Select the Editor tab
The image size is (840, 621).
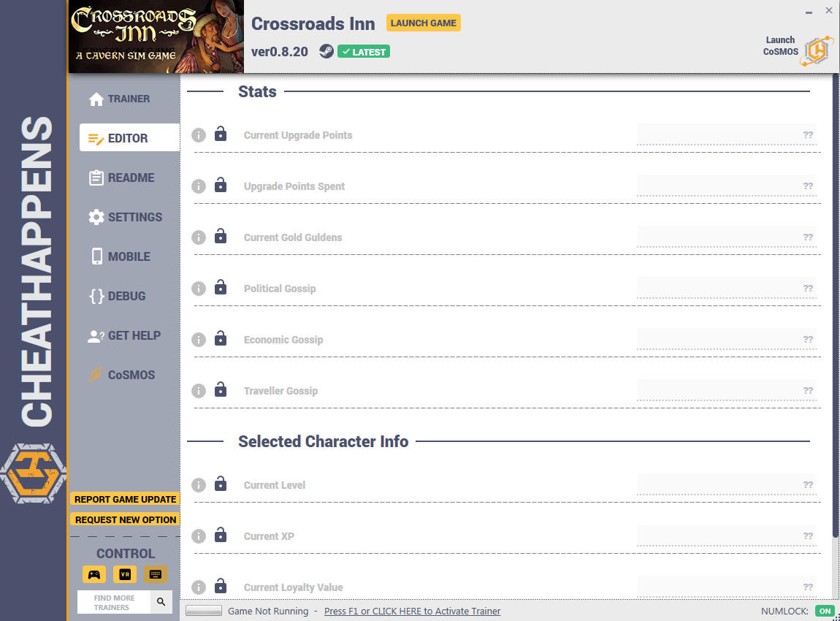129,138
